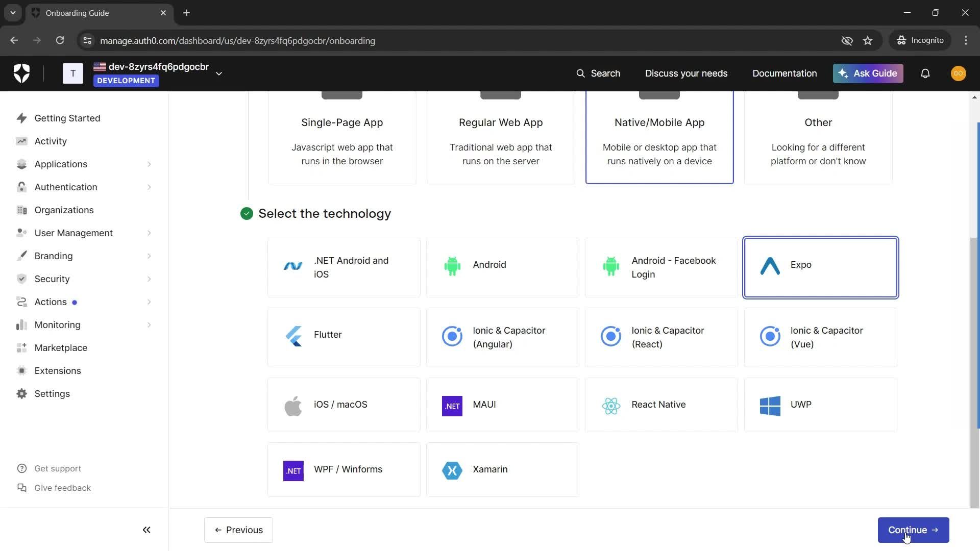The width and height of the screenshot is (980, 551).
Task: Reload the page in browser
Action: point(60,40)
